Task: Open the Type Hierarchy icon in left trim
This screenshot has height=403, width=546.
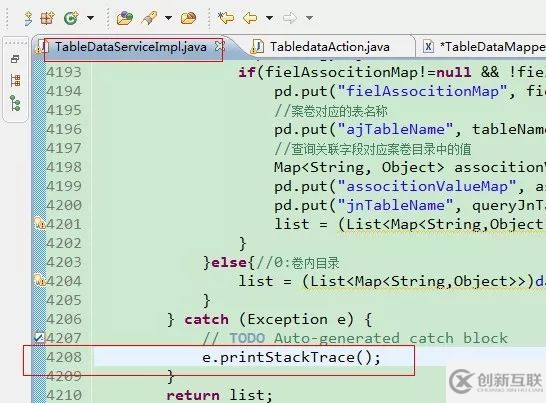Action: point(15,80)
